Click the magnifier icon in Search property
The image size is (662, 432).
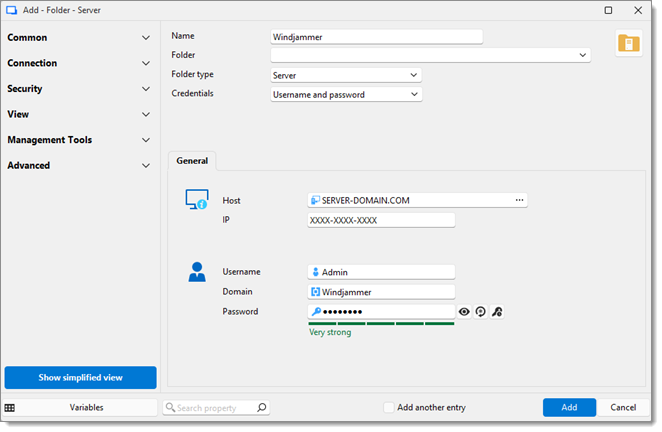(261, 408)
